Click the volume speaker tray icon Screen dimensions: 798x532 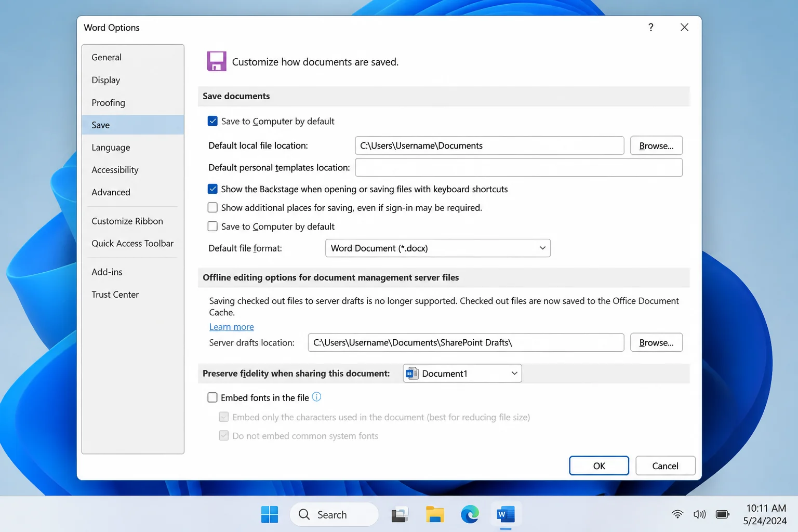tap(700, 514)
